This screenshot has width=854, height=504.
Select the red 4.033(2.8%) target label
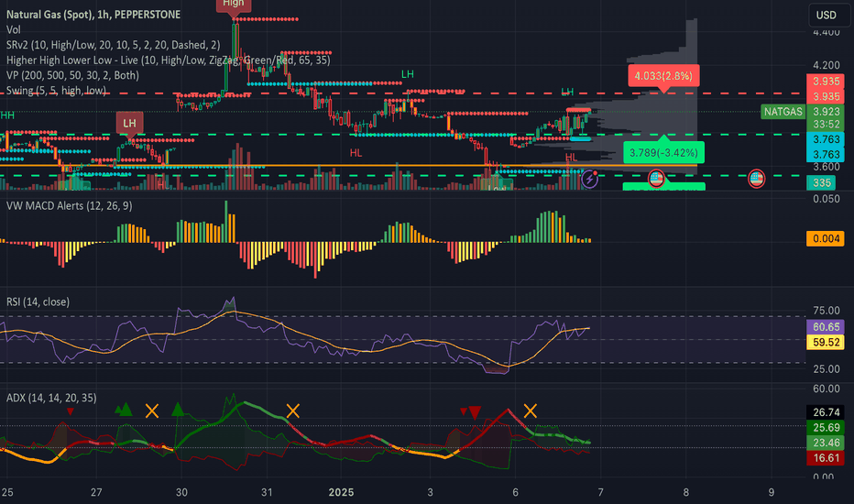click(x=663, y=76)
